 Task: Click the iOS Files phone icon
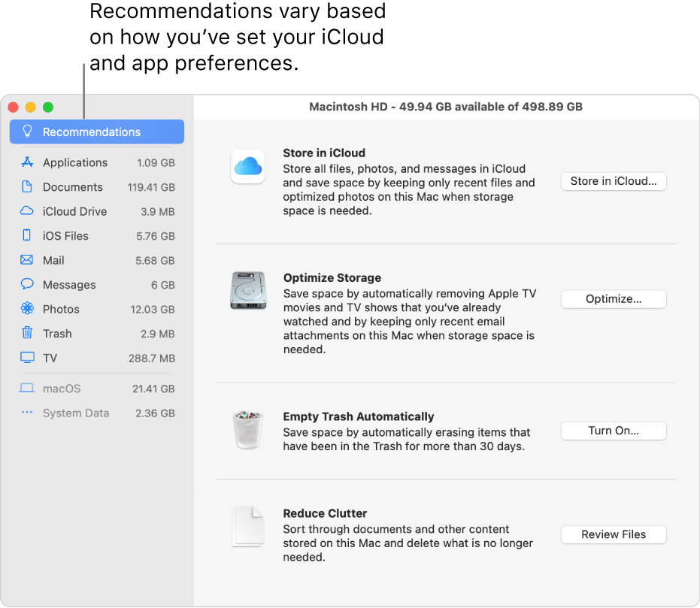(27, 236)
